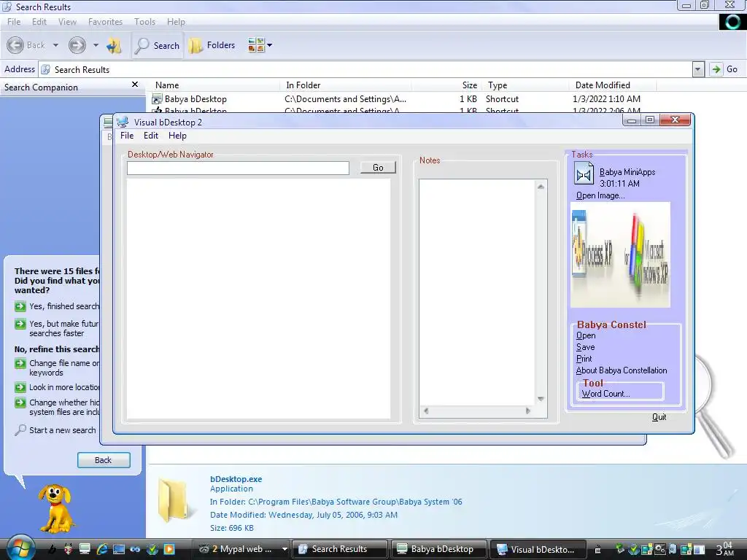Click Open under Babya Constel
This screenshot has width=747, height=560.
[586, 335]
